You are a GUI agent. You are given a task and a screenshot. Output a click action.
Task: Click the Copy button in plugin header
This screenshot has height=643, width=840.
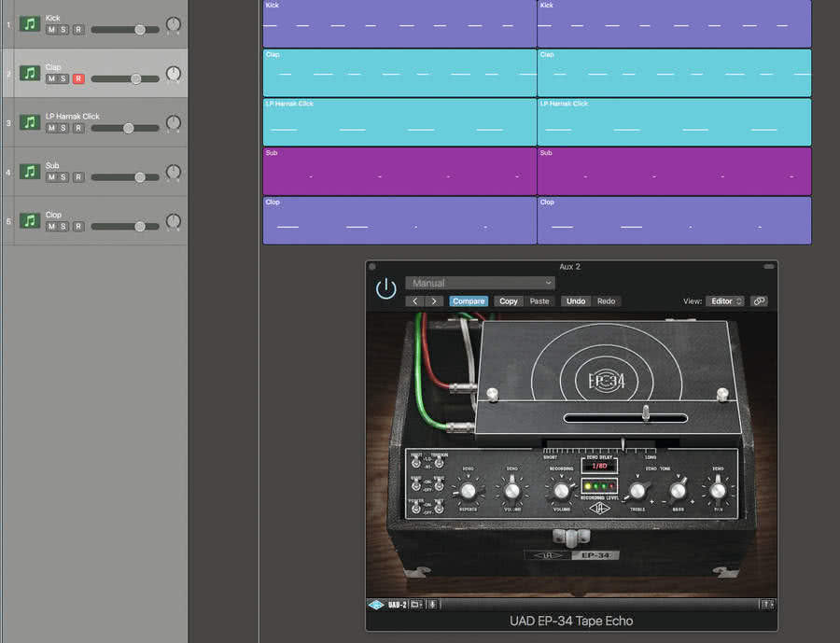[509, 301]
